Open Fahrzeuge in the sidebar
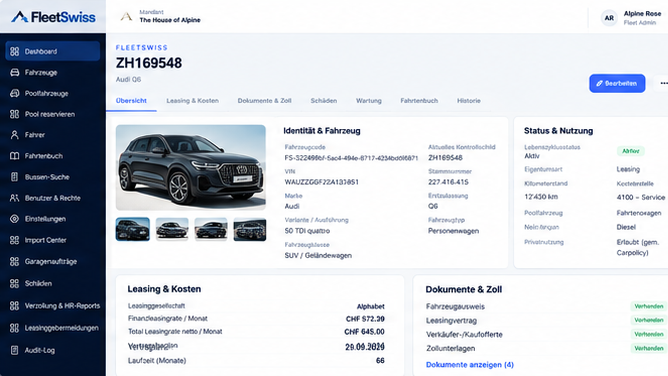This screenshot has width=668, height=376. click(x=53, y=72)
